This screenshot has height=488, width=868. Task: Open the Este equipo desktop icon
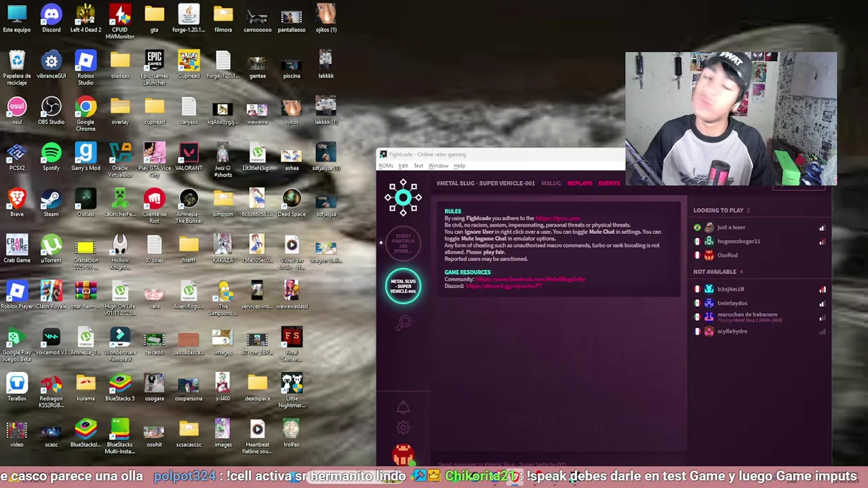[17, 19]
